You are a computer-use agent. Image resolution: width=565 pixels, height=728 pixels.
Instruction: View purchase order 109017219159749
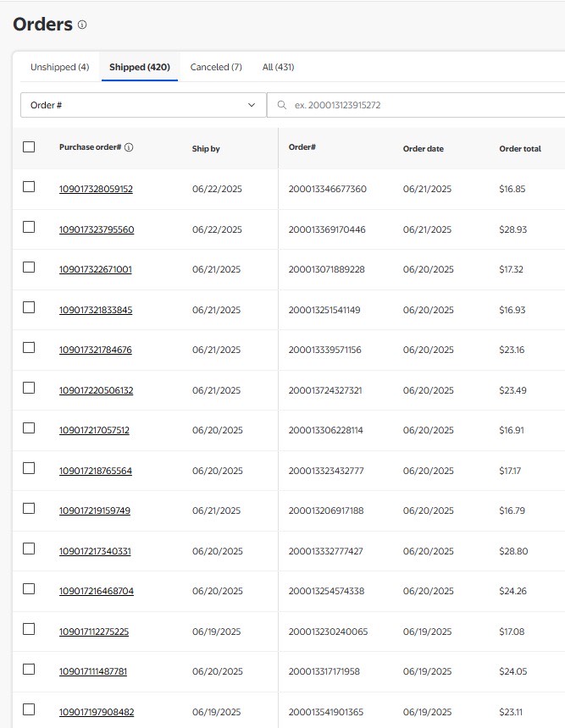[95, 510]
